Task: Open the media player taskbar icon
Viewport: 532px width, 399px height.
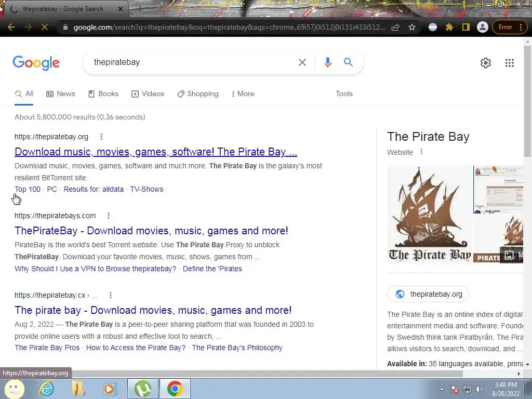Action: coord(110,389)
